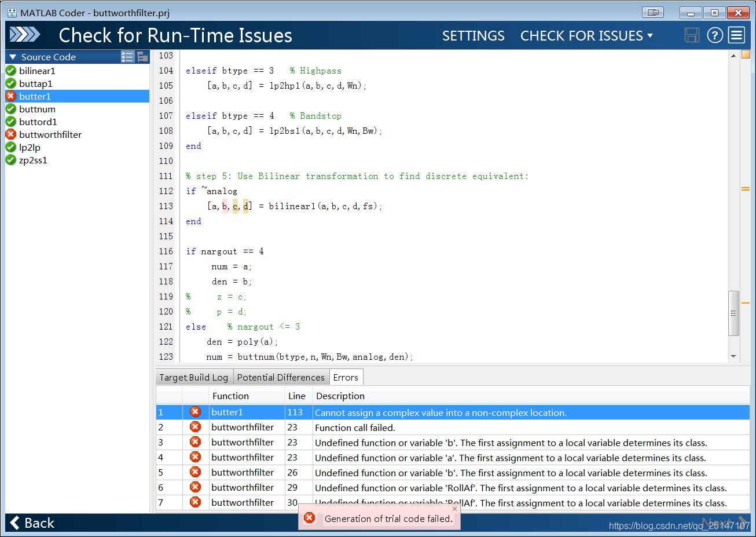Click the code editor scroll down arrow

coord(733,357)
